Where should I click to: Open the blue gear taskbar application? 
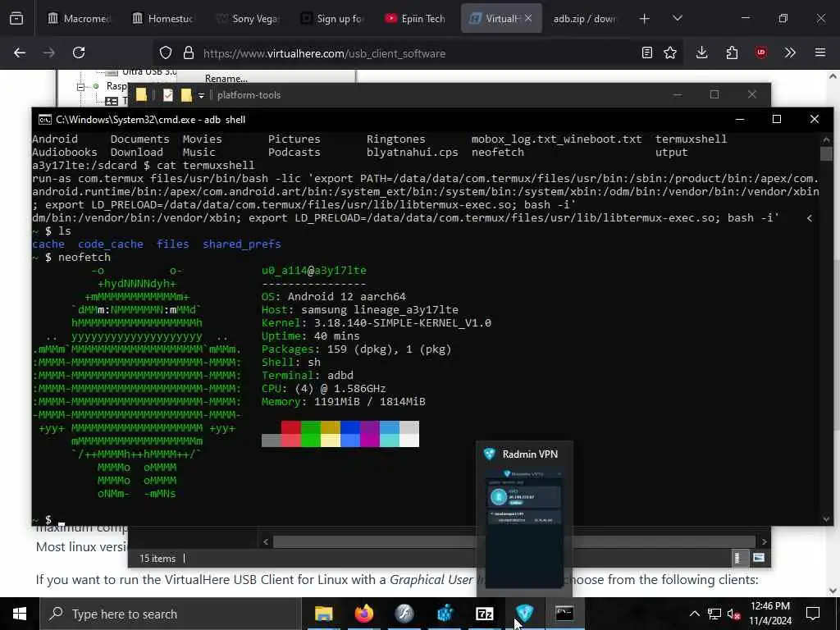(444, 614)
